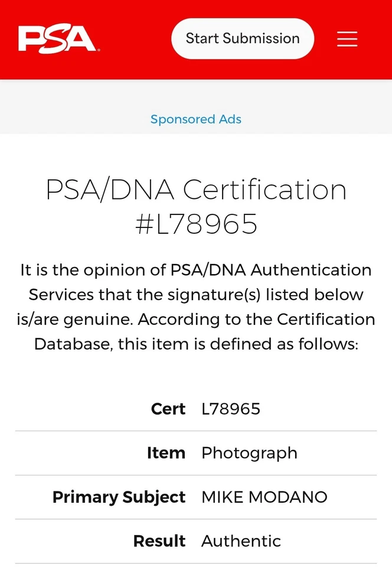Select the Authentic result value

point(241,541)
